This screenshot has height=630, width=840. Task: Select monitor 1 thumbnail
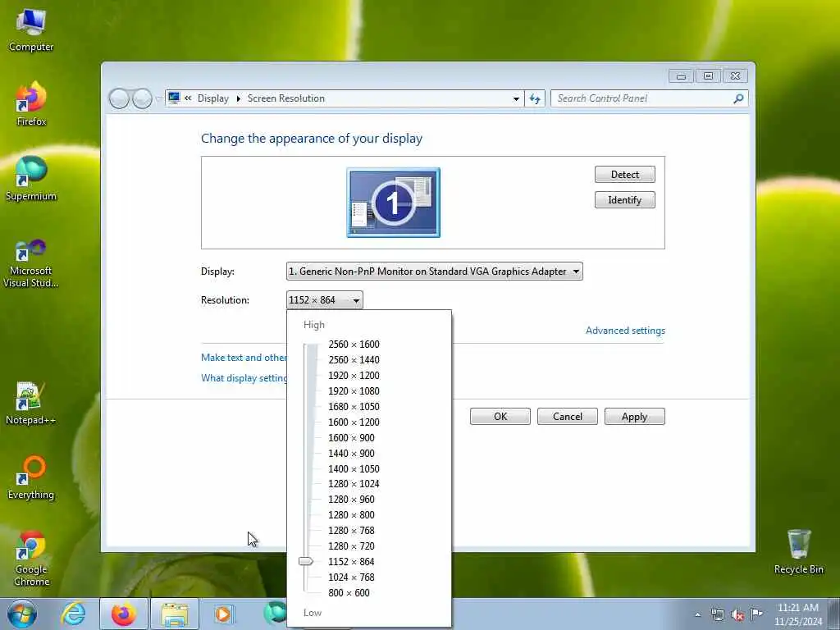(393, 203)
